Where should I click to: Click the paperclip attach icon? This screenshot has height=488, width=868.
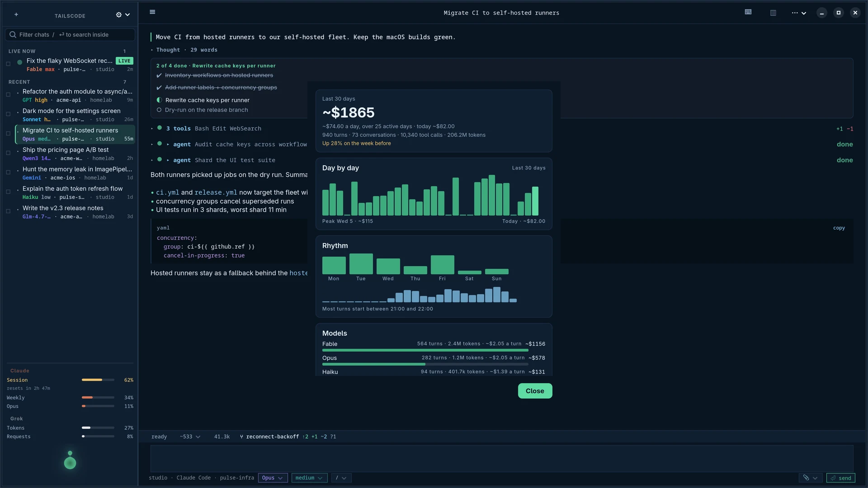806,478
